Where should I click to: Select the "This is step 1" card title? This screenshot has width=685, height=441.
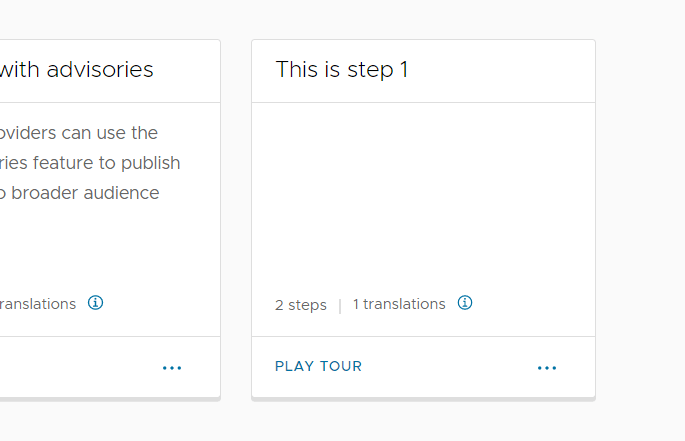341,70
